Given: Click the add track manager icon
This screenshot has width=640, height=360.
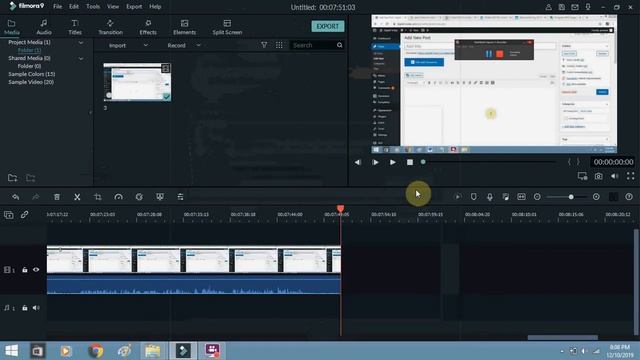Looking at the screenshot, I should coord(9,215).
